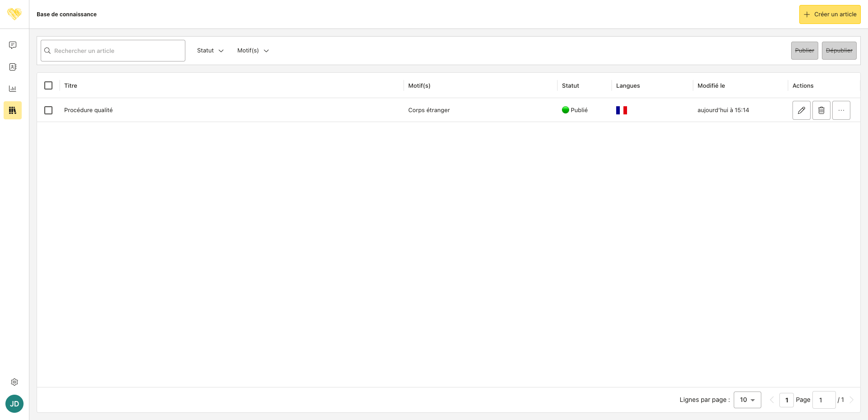Click the green Publié status dot

click(565, 110)
